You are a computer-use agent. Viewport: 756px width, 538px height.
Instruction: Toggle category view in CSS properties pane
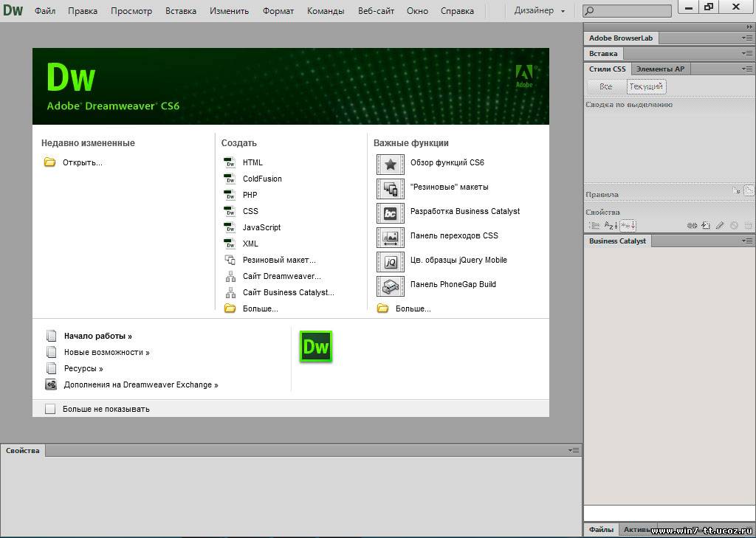[594, 225]
